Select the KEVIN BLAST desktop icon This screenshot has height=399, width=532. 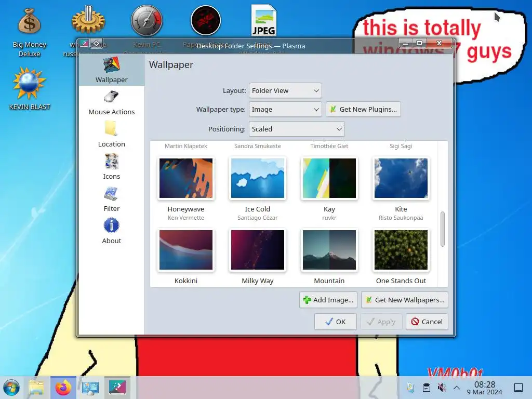click(30, 88)
